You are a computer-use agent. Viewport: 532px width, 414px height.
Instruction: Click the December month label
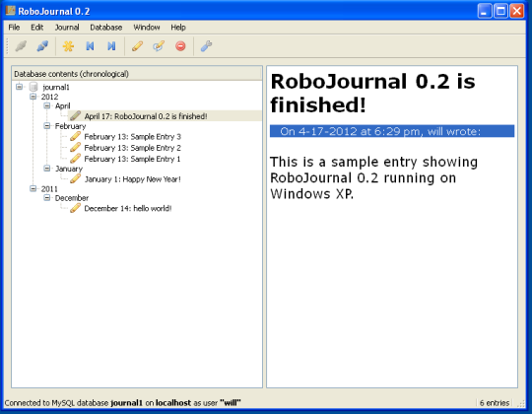(x=72, y=198)
